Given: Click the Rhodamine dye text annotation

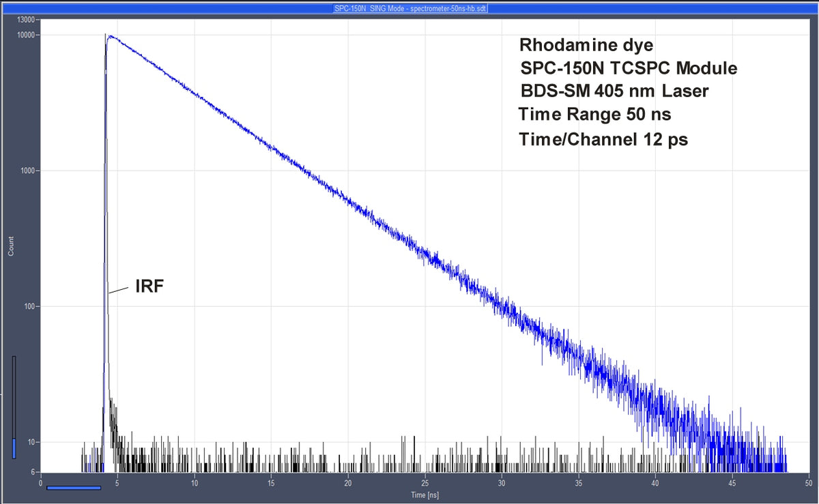Looking at the screenshot, I should pyautogui.click(x=587, y=45).
